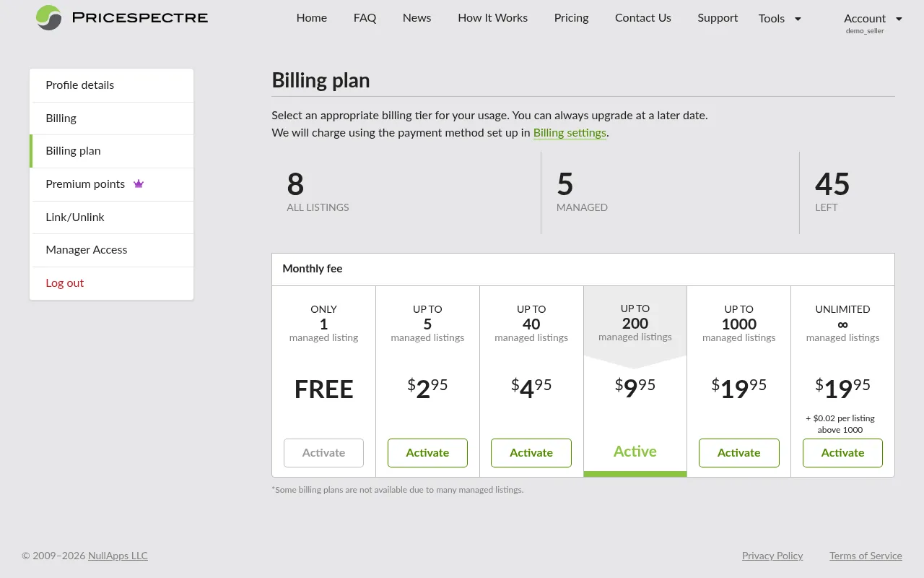
Task: Select the Link/Unlink sidebar option
Action: [75, 217]
